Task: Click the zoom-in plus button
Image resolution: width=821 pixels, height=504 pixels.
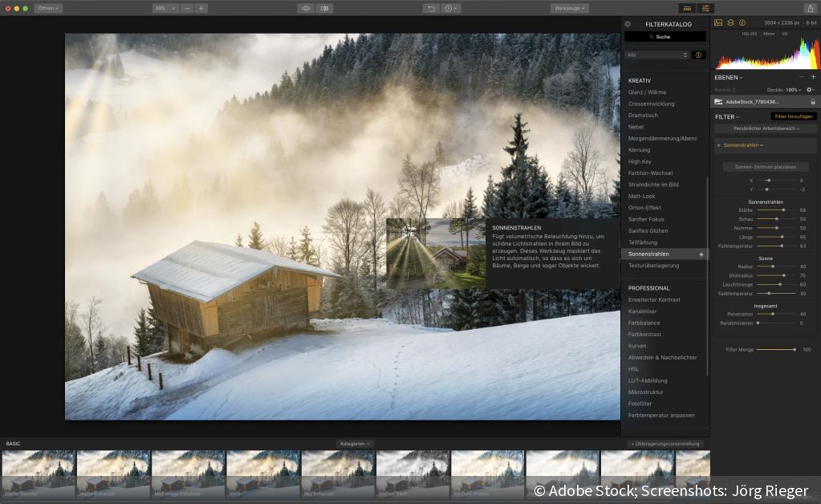Action: [201, 8]
